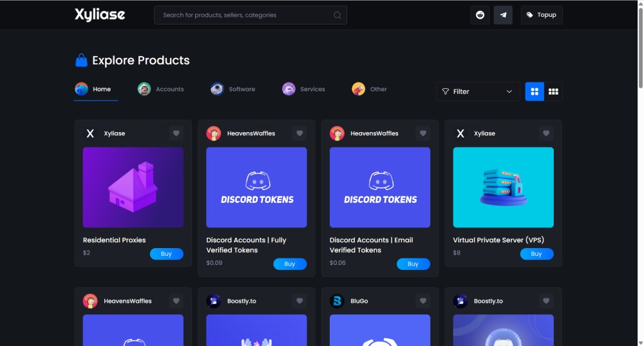Open the Telegram icon button
The height and width of the screenshot is (346, 644).
[x=503, y=15]
